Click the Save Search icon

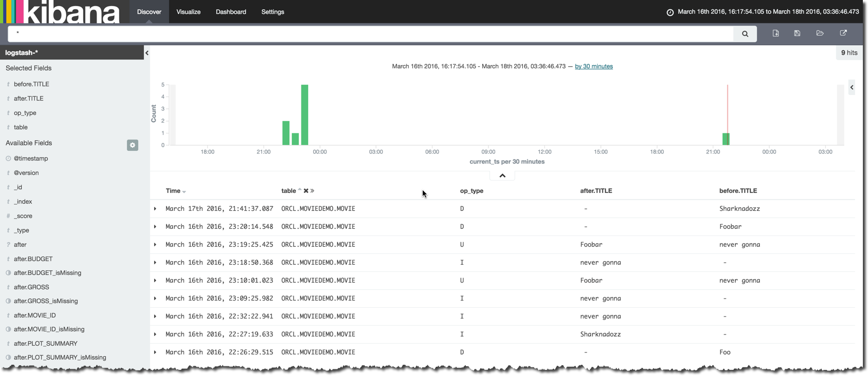tap(797, 33)
